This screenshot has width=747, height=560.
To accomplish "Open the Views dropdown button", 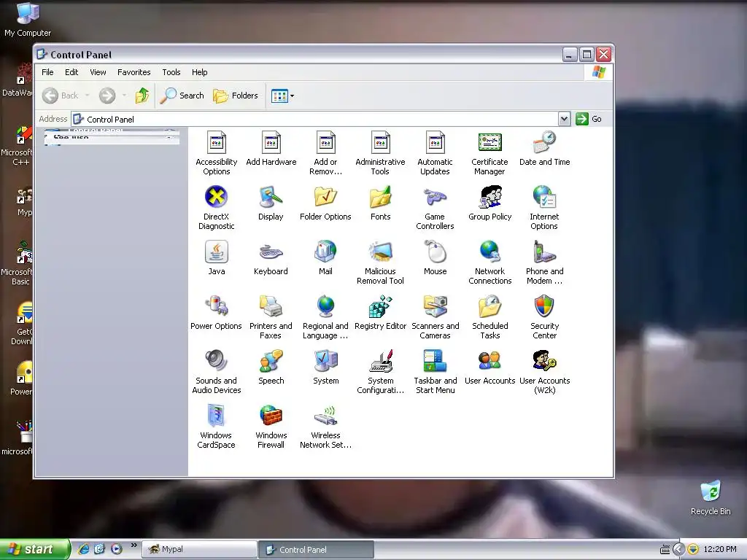I will pos(282,96).
